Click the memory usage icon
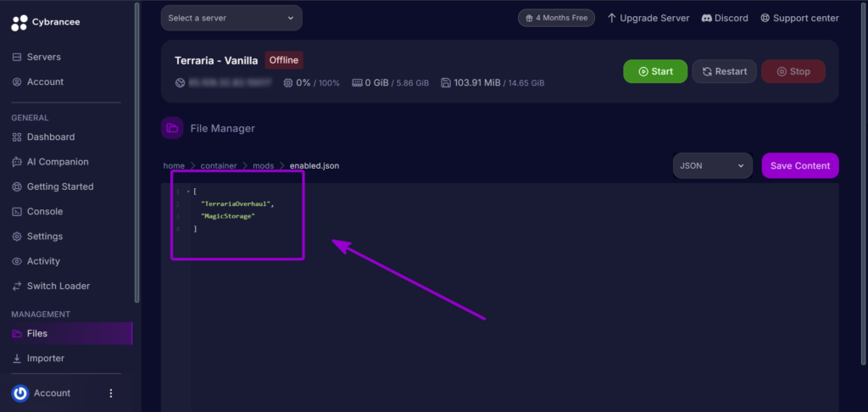The width and height of the screenshot is (868, 412). point(357,83)
